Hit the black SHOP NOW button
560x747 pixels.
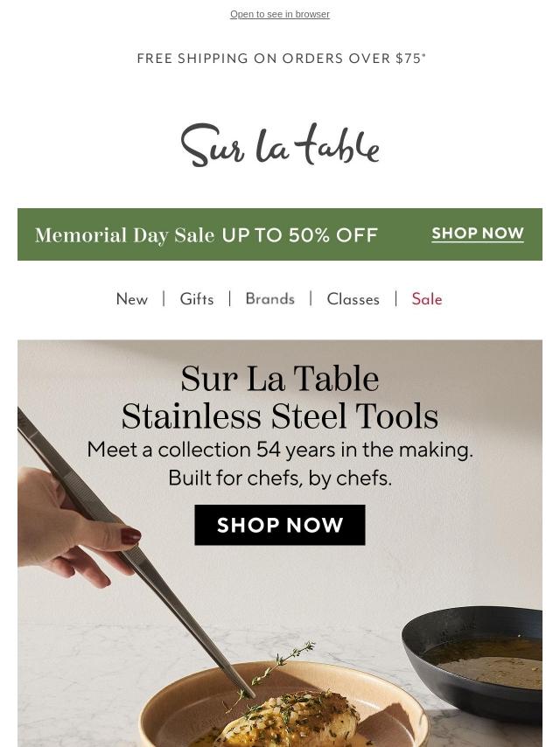280,525
